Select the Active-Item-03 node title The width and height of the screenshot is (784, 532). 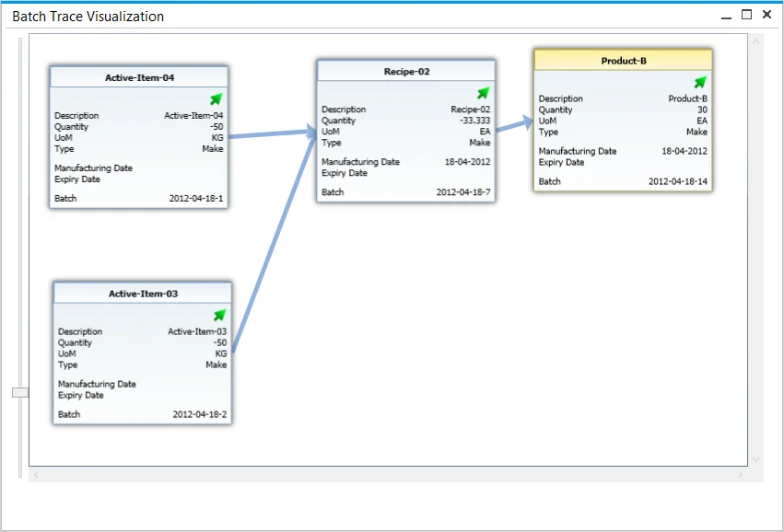point(143,294)
